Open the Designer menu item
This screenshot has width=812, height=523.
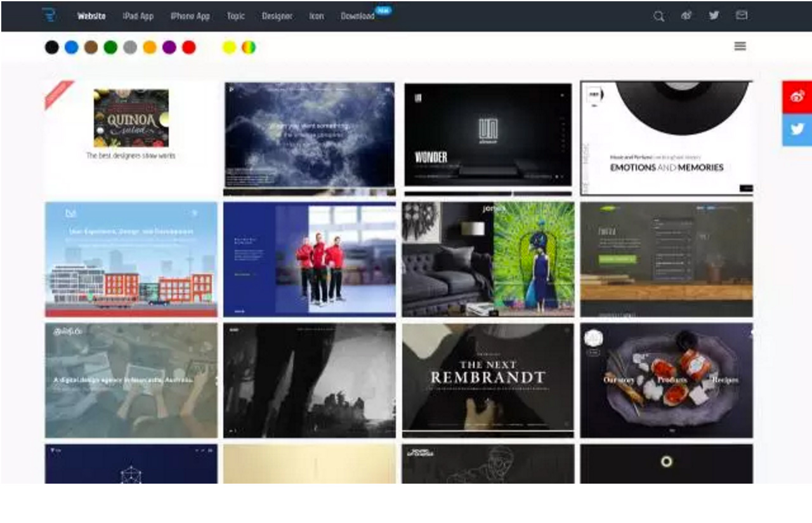tap(277, 17)
